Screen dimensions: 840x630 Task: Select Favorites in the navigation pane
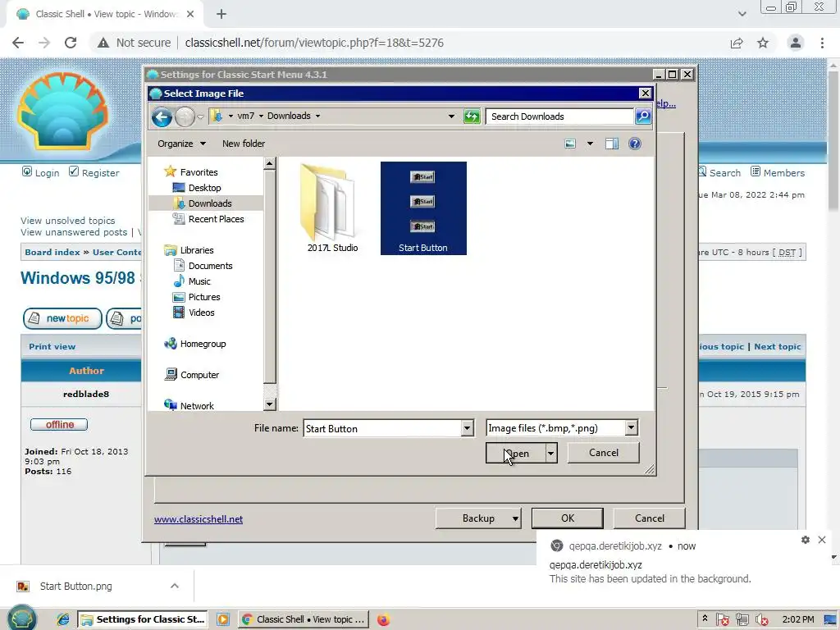199,172
